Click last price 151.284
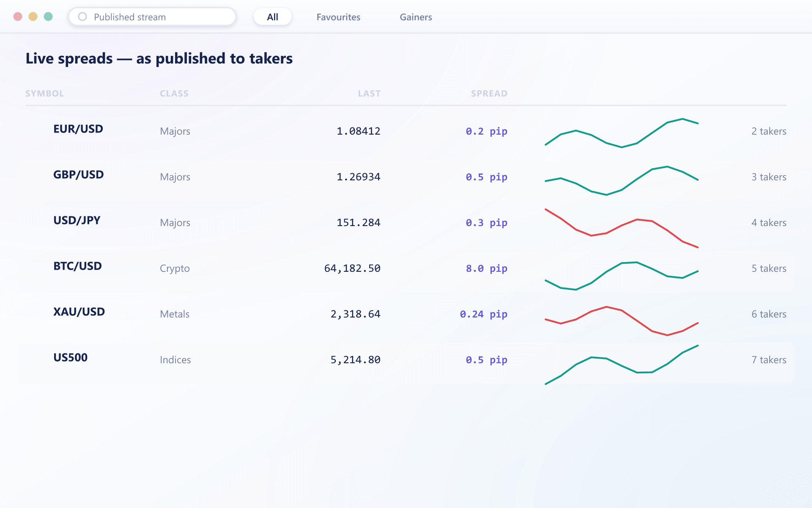 pos(359,223)
